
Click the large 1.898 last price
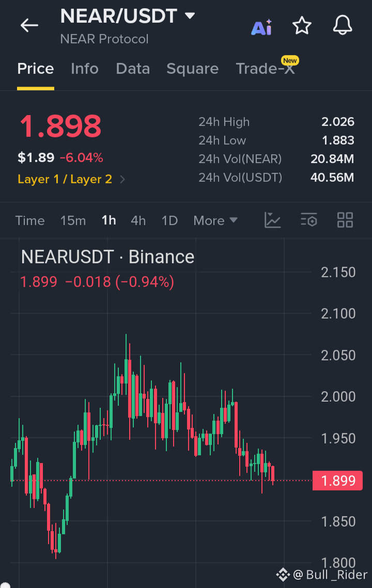(x=60, y=126)
